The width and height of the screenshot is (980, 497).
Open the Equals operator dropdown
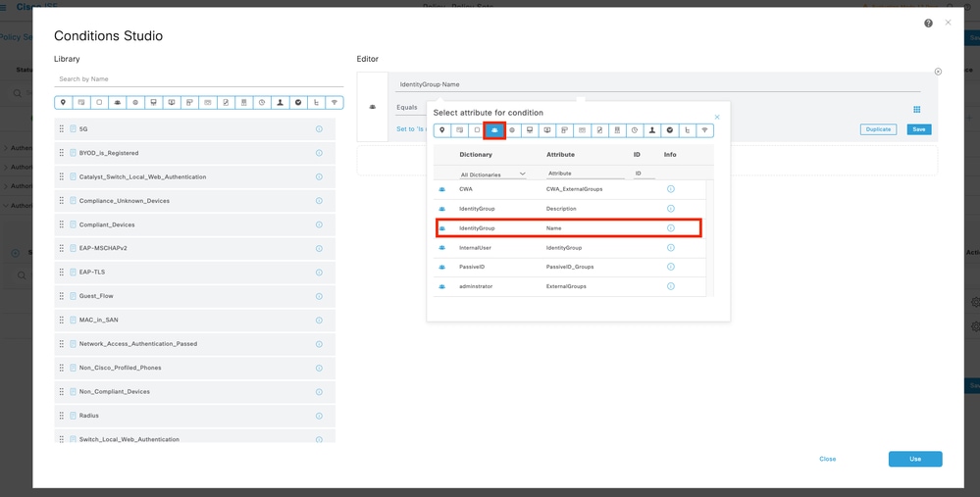(x=411, y=108)
